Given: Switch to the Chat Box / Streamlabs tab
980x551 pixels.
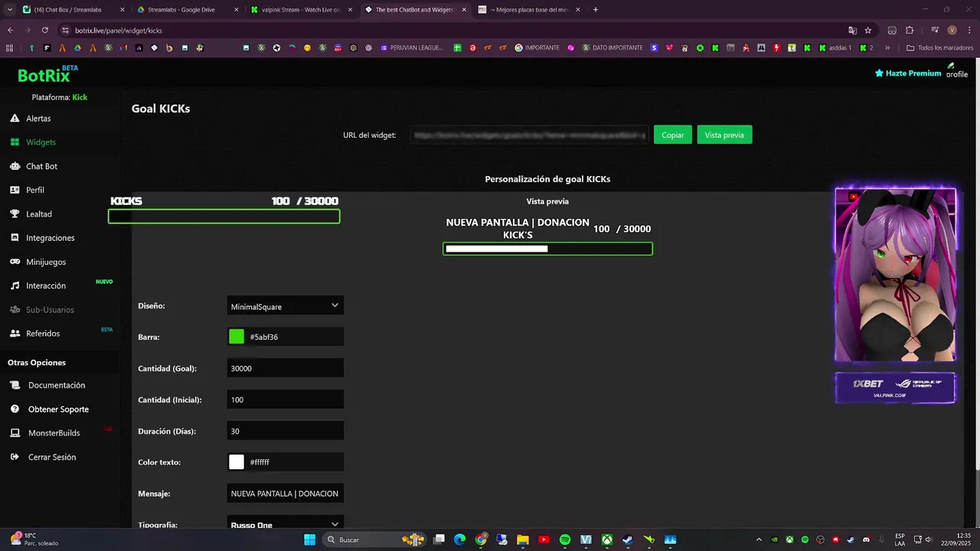Looking at the screenshot, I should (x=73, y=10).
